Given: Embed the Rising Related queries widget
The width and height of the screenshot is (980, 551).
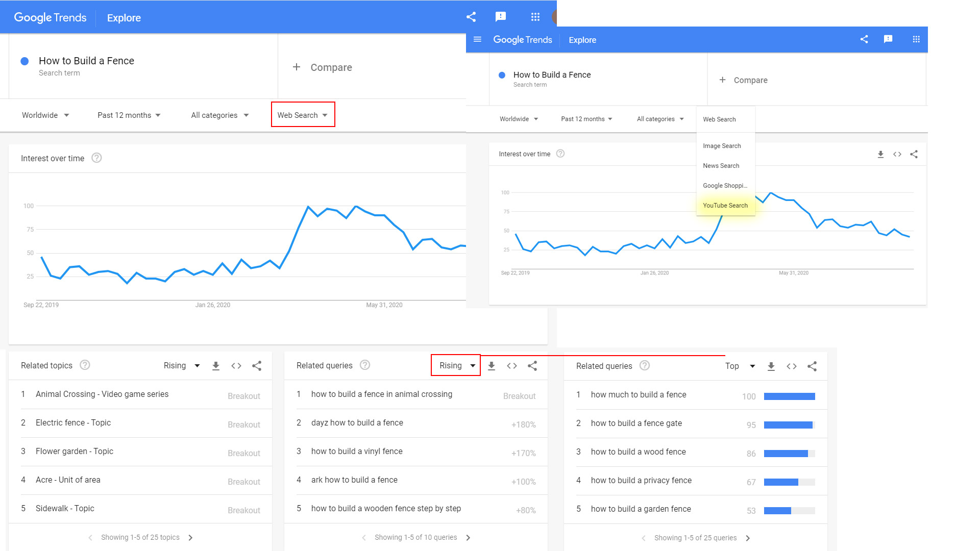Looking at the screenshot, I should [x=512, y=366].
